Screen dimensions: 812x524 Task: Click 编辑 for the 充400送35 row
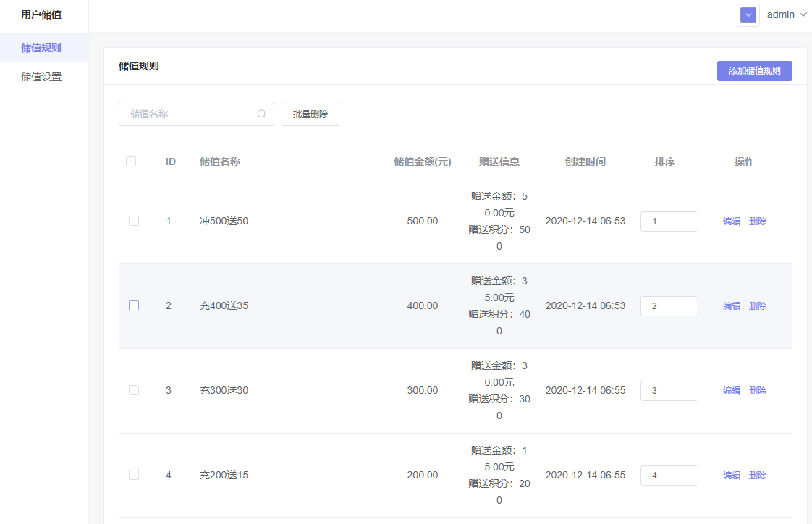point(731,306)
